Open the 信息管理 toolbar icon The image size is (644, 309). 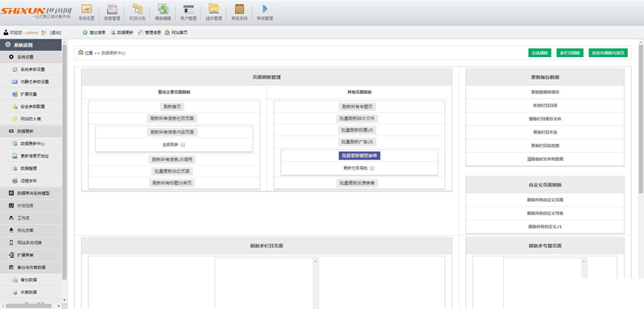point(112,12)
